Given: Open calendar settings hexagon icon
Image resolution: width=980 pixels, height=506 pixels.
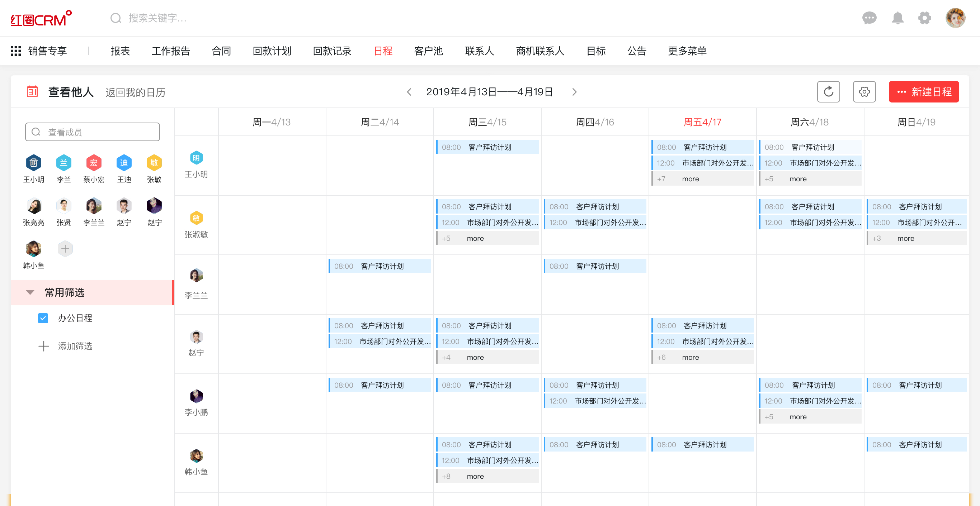Looking at the screenshot, I should pos(864,92).
